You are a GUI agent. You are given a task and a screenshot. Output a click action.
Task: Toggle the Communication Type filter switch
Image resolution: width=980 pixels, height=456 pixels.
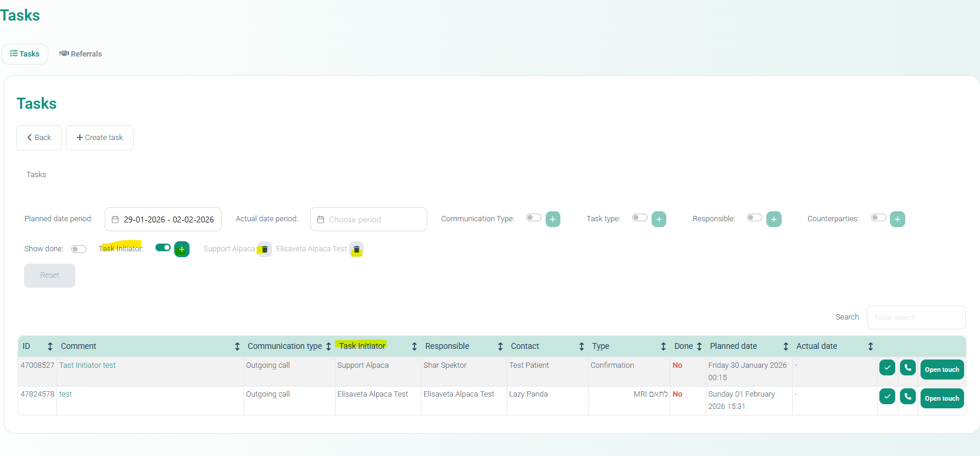(x=533, y=218)
